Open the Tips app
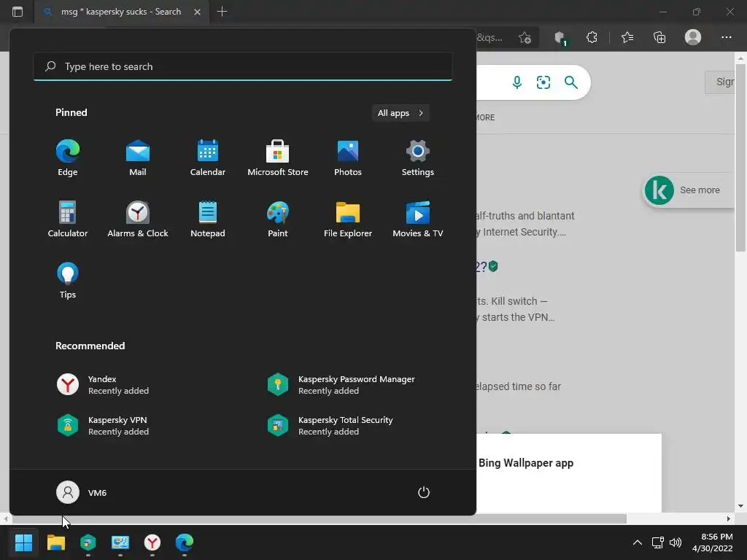The image size is (747, 560). click(x=68, y=281)
